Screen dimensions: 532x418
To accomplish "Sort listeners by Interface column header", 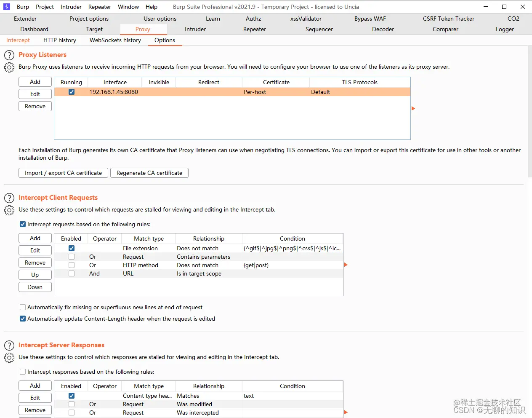I will coord(115,82).
